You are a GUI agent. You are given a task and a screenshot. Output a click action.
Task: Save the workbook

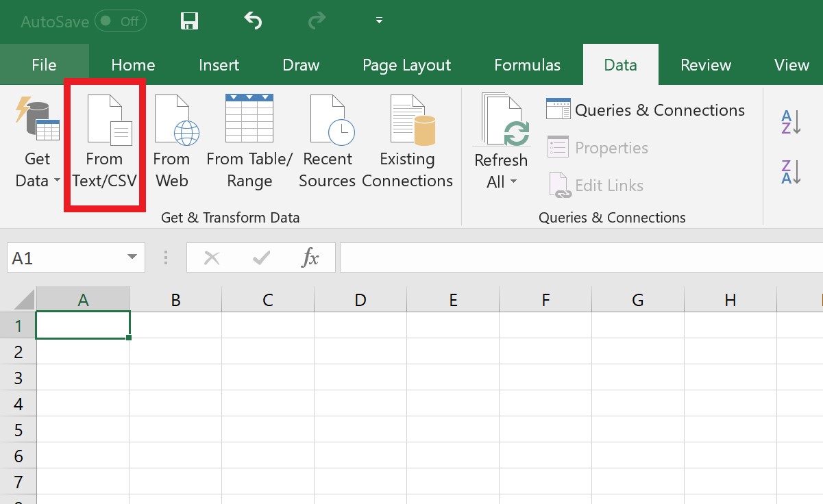[x=189, y=21]
